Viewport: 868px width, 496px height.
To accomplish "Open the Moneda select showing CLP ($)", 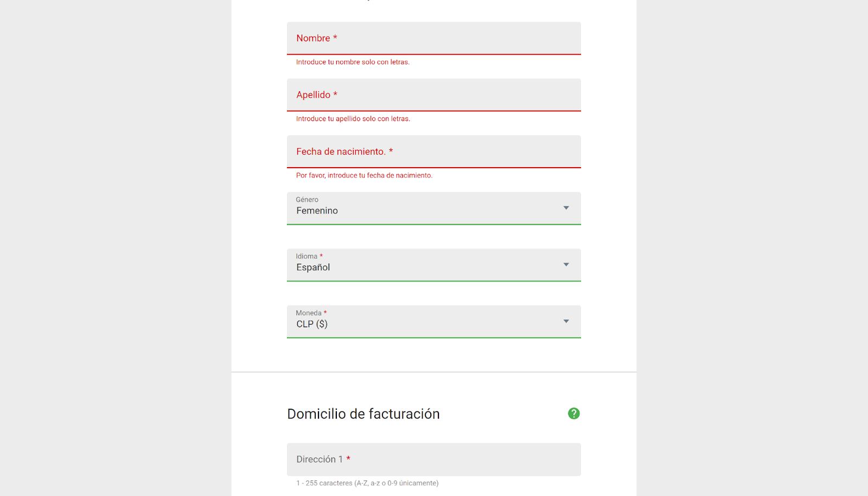I will pyautogui.click(x=433, y=321).
